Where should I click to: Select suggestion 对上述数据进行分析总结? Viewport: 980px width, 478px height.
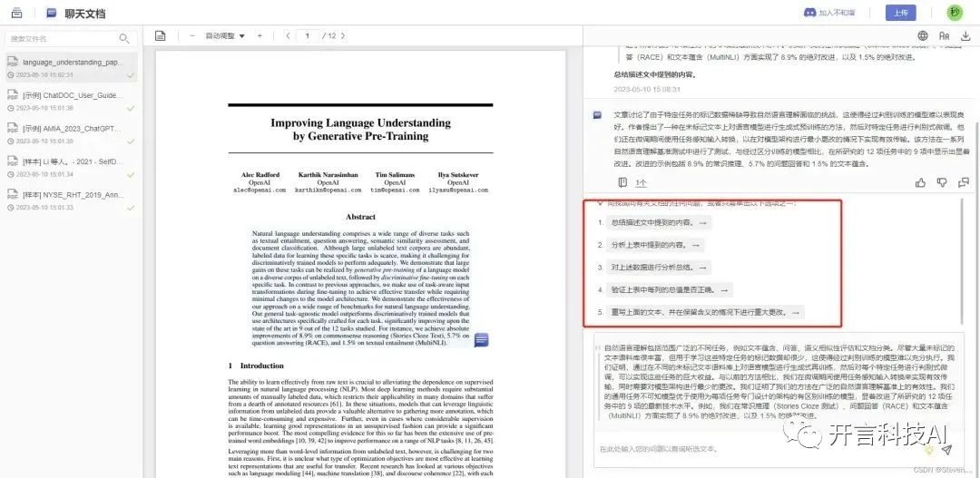[x=659, y=268]
